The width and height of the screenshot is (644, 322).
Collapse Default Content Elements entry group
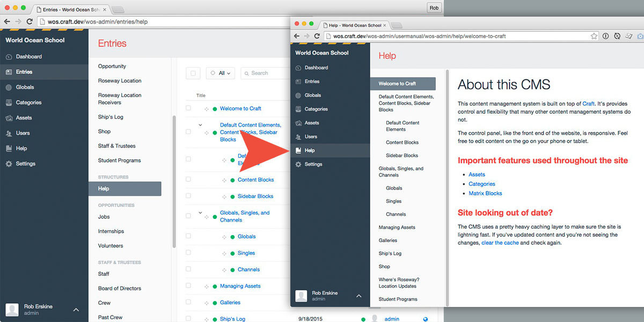(x=201, y=125)
